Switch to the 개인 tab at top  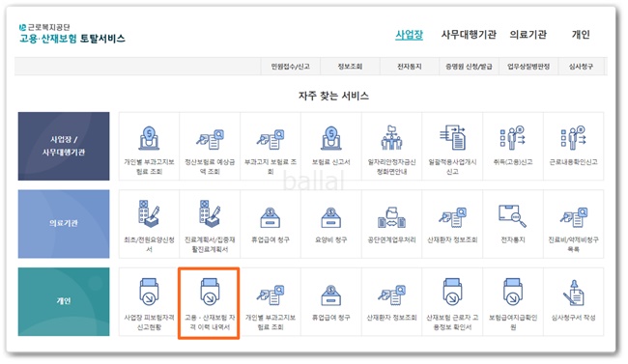[x=581, y=35]
